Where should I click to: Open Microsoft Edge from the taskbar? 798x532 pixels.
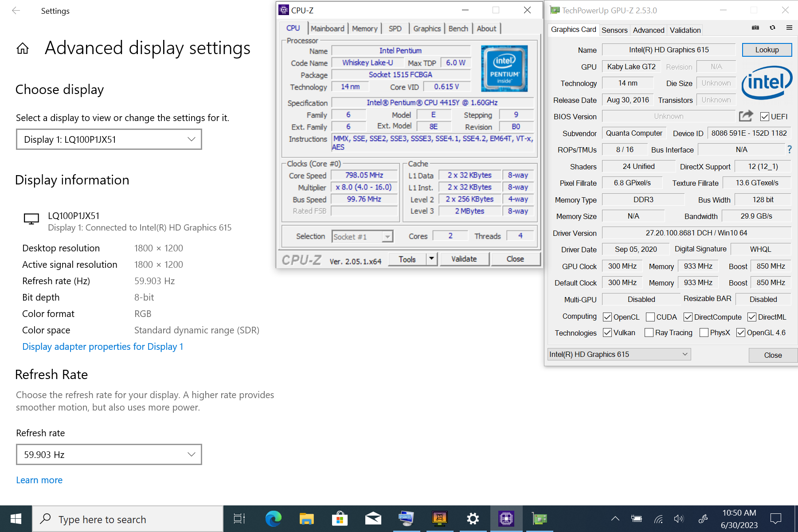[273, 519]
